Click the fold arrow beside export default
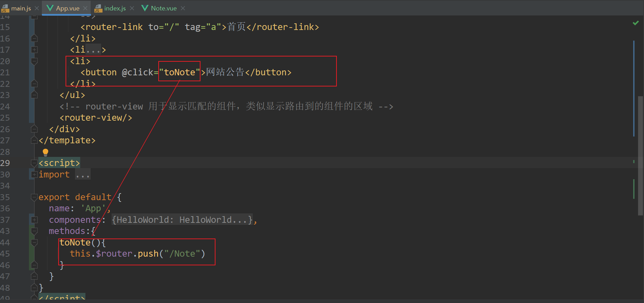The image size is (644, 303). pos(34,197)
